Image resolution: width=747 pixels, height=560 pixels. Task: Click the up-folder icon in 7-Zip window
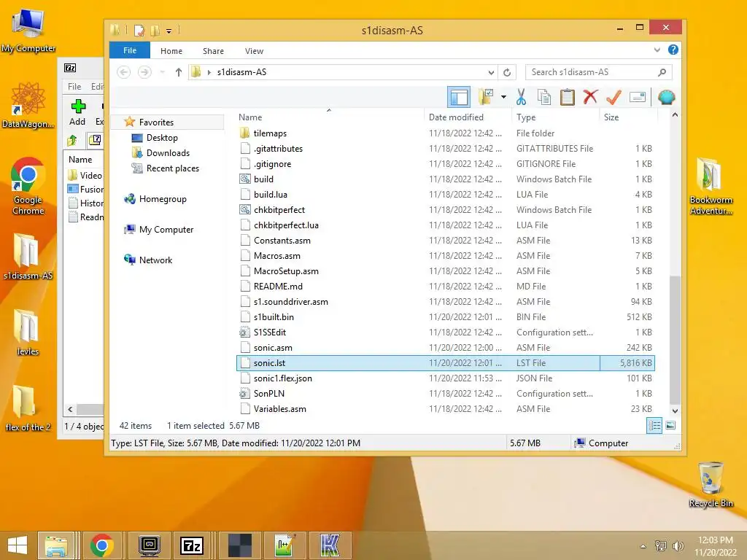pyautogui.click(x=72, y=140)
